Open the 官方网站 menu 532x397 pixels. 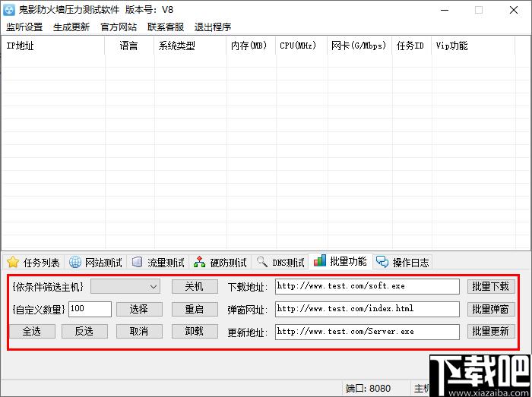(x=119, y=27)
